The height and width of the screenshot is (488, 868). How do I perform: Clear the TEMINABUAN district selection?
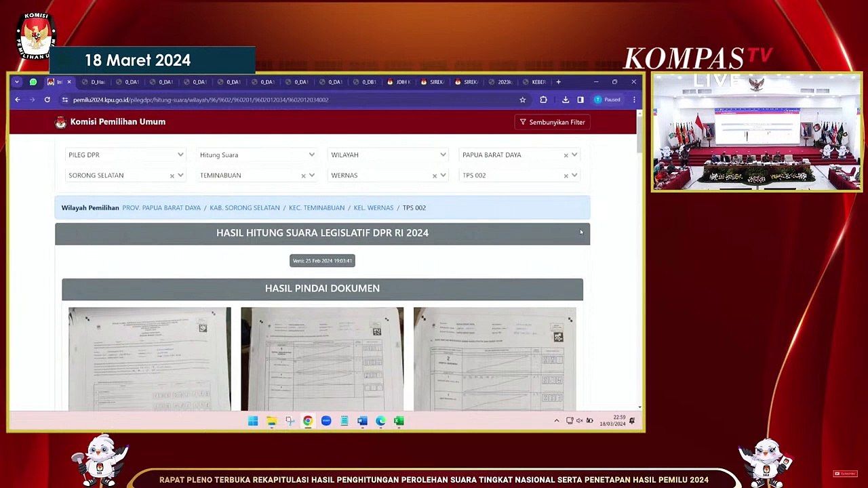point(303,176)
